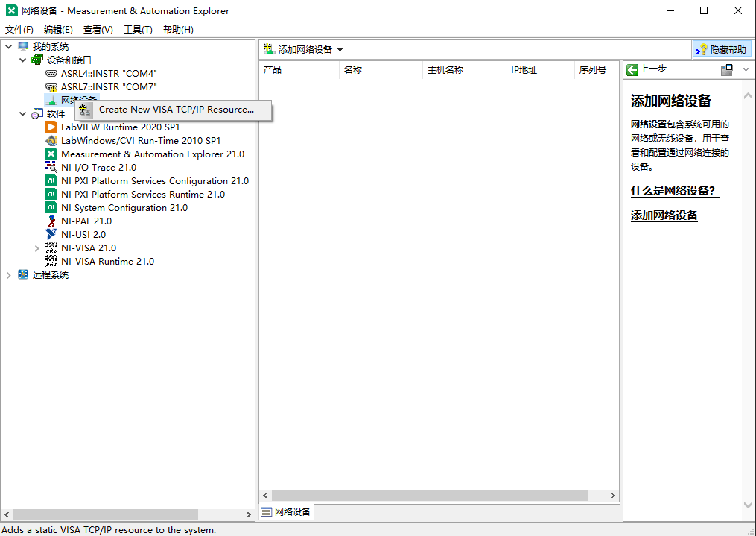Select the NI-VISA Runtime 21.0 label
Image resolution: width=756 pixels, height=536 pixels.
(x=107, y=262)
